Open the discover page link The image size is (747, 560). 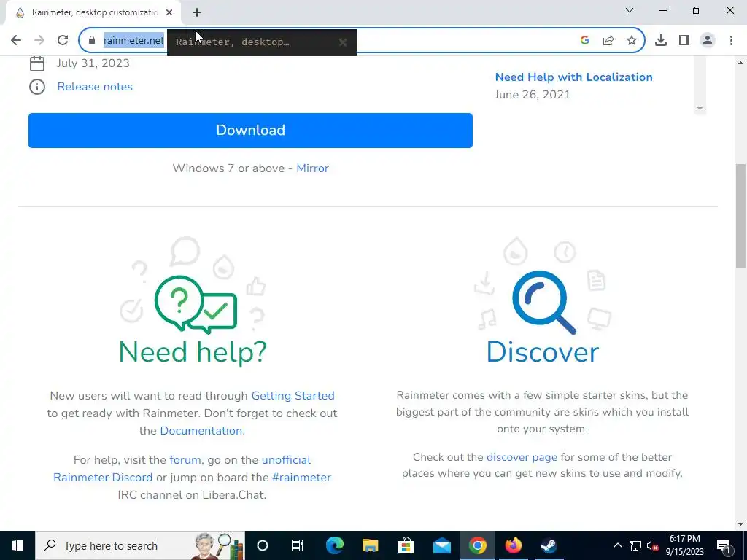[x=522, y=457]
